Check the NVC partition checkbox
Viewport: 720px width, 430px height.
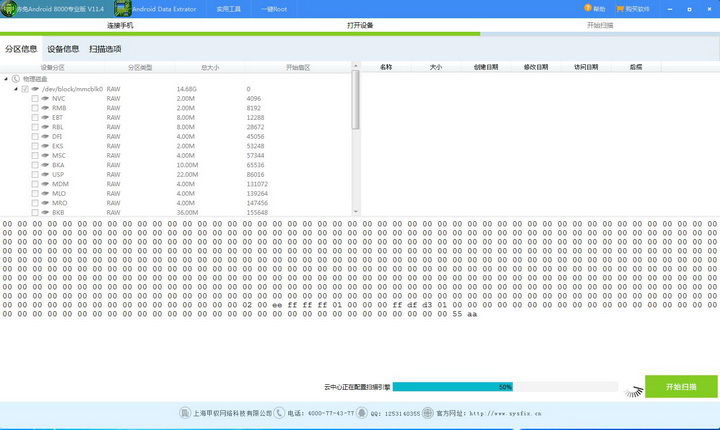35,98
